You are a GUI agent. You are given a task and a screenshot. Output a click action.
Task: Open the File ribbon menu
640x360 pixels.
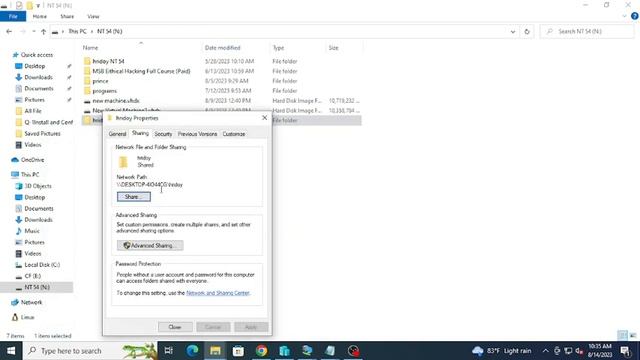coord(13,16)
